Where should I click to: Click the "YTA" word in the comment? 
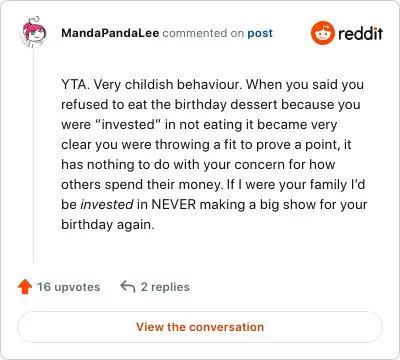point(74,85)
